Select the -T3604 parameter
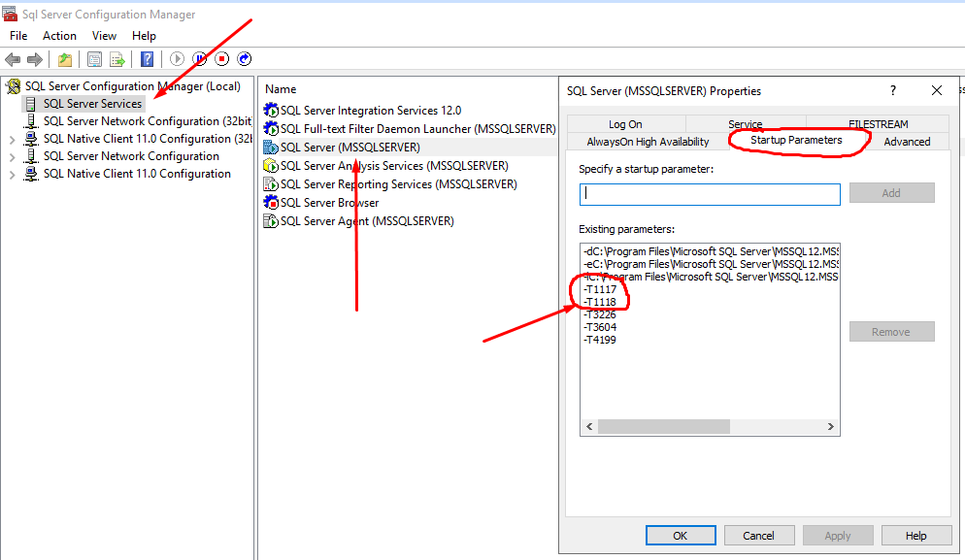This screenshot has height=560, width=965. (600, 327)
